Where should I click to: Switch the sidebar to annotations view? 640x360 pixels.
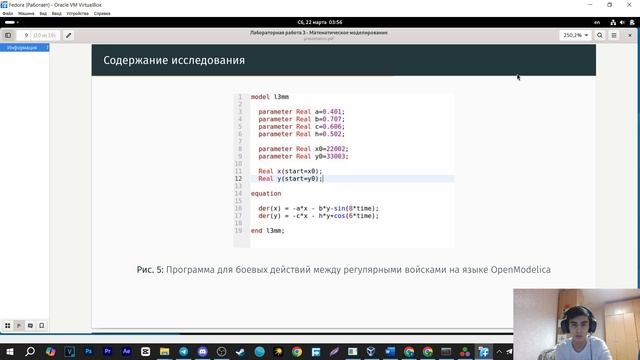click(x=30, y=325)
